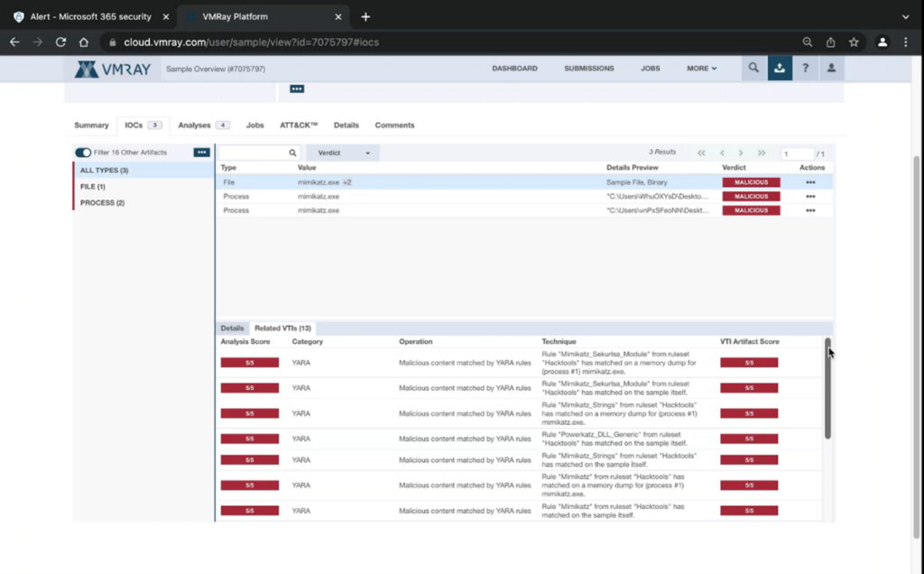Open the Chrome profile icon
This screenshot has height=574, width=924.
(882, 42)
